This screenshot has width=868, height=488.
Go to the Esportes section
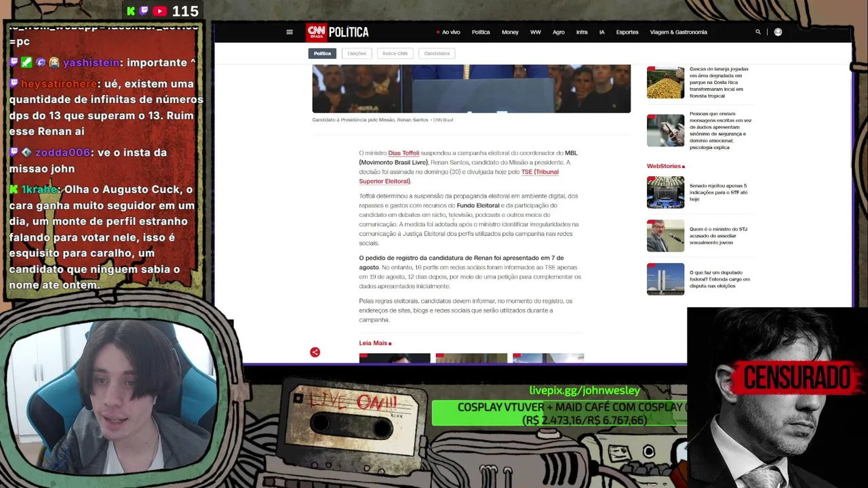click(627, 32)
